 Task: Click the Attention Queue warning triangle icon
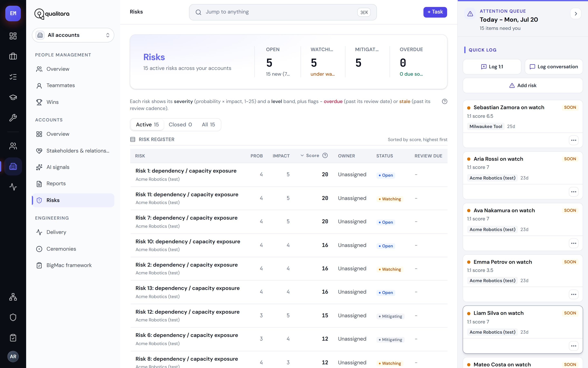coord(470,14)
